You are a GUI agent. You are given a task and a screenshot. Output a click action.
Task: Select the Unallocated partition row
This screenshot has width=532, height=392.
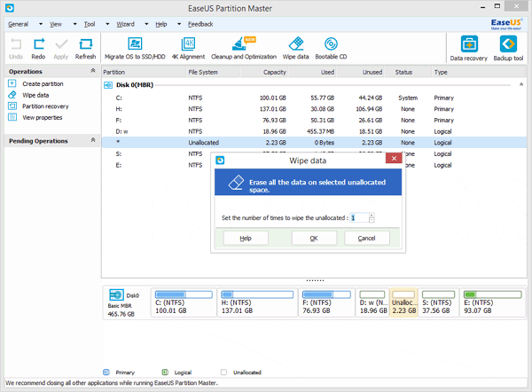coord(314,143)
